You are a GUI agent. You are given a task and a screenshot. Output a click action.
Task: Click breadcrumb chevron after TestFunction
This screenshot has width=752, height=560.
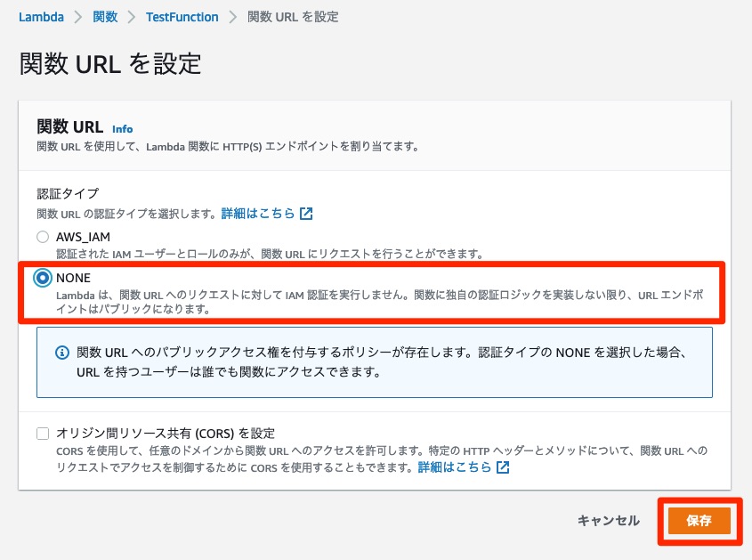[232, 17]
